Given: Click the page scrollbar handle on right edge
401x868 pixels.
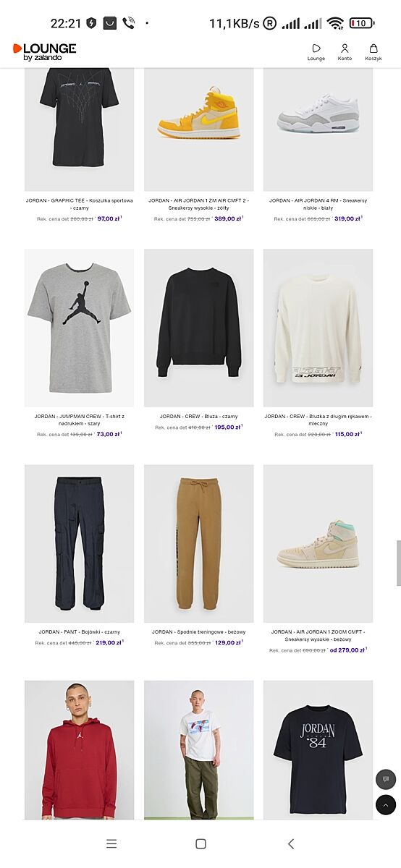Looking at the screenshot, I should (398, 563).
